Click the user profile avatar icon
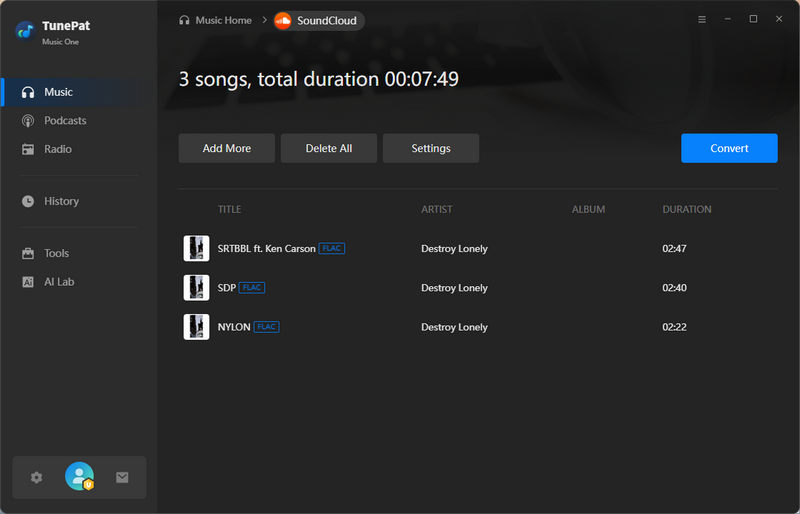800x514 pixels. point(79,477)
